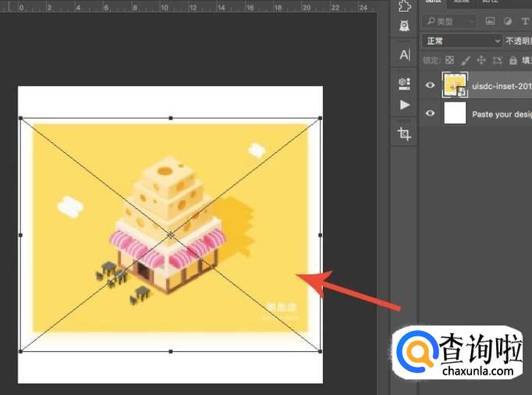Viewport: 532px width, 395px height.
Task: Open the blend mode dropdown
Action: coord(462,41)
